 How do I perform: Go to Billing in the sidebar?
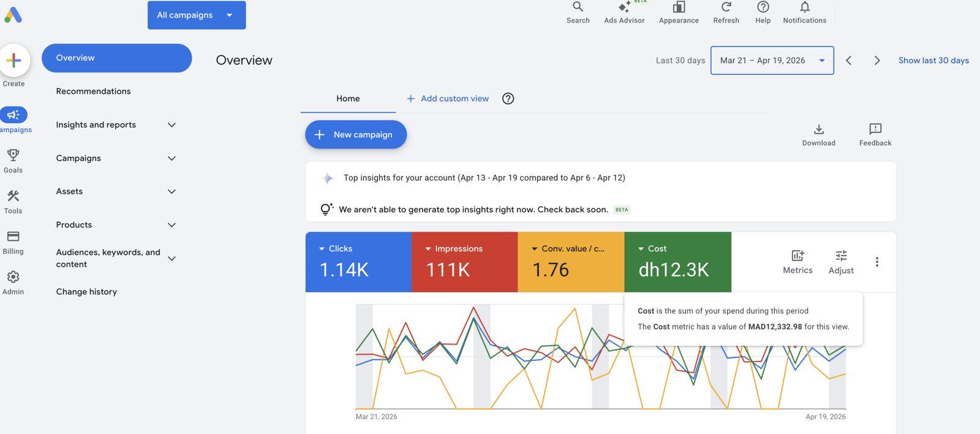coord(13,243)
